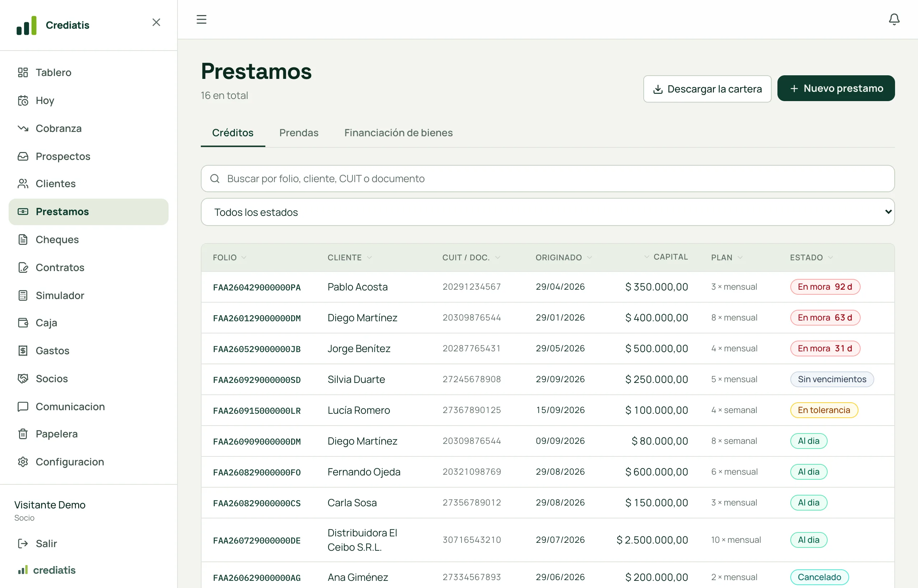Click the download icon in Descargar la cartera
This screenshot has height=588, width=918.
[658, 89]
